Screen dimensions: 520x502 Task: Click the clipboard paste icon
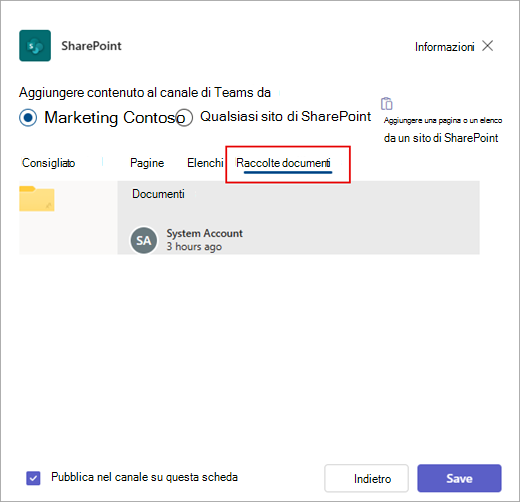pyautogui.click(x=387, y=104)
